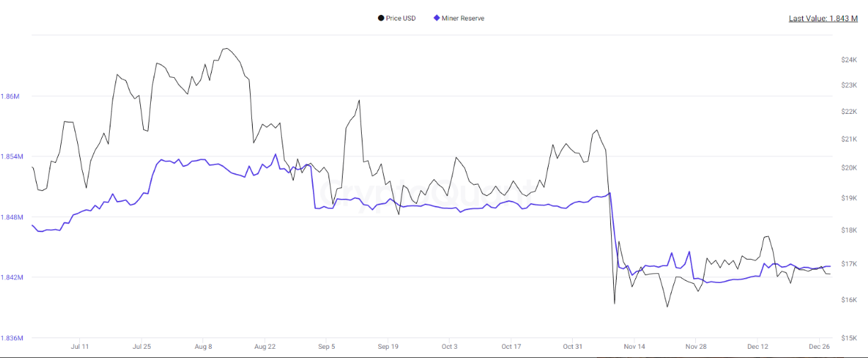868x358 pixels.
Task: Click the 1.86M reserve axis label
Action: [x=11, y=96]
